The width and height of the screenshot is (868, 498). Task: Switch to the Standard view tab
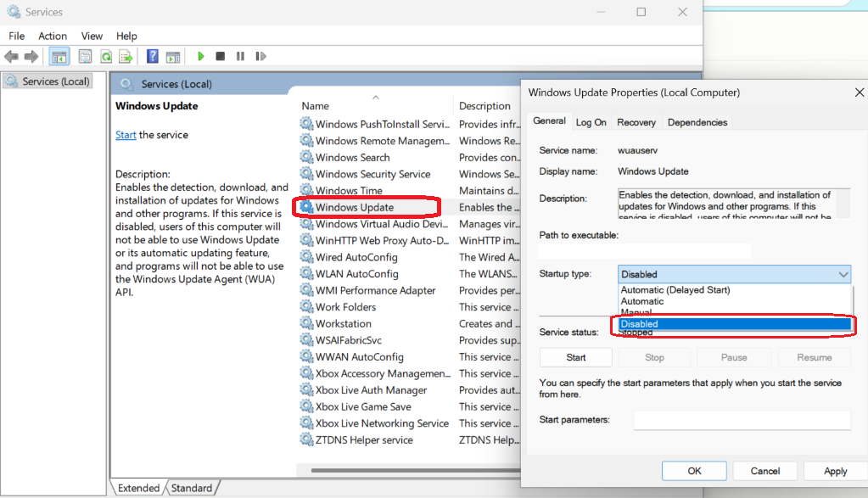[192, 488]
